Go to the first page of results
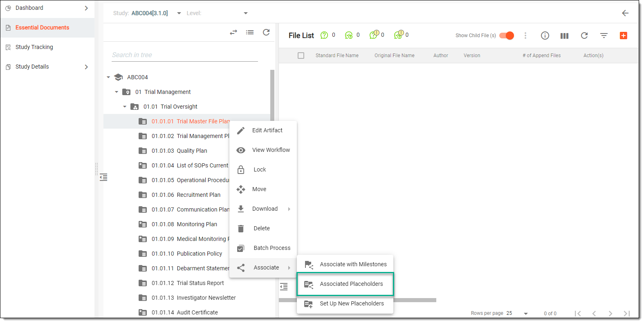The width and height of the screenshot is (644, 323). [578, 313]
